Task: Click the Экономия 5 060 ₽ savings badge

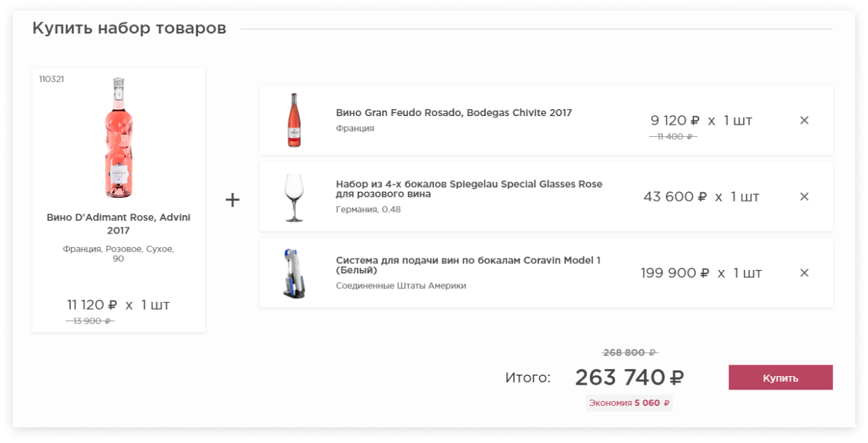Action: click(629, 403)
